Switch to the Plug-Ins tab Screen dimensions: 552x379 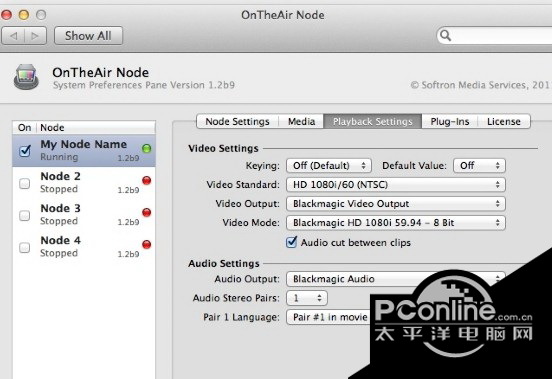point(450,121)
